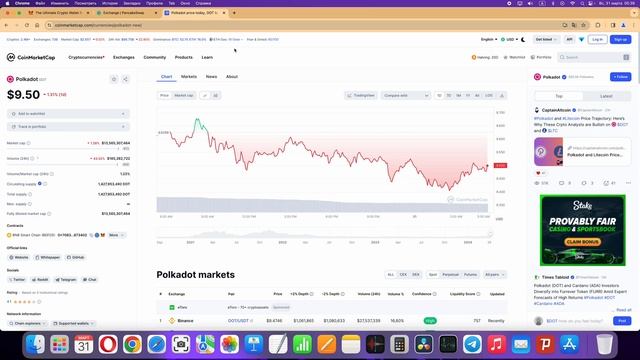Select the 1M chart range

(458, 96)
